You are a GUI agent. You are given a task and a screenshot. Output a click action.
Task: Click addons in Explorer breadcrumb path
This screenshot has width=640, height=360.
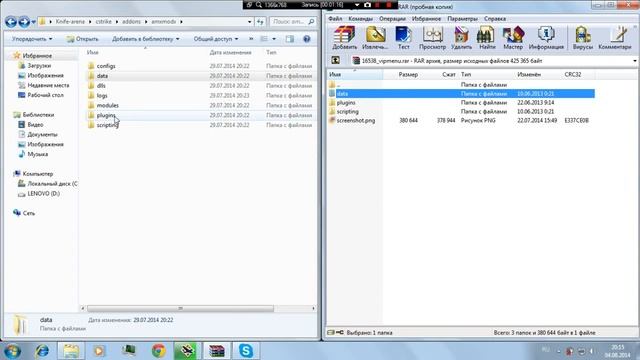(131, 22)
